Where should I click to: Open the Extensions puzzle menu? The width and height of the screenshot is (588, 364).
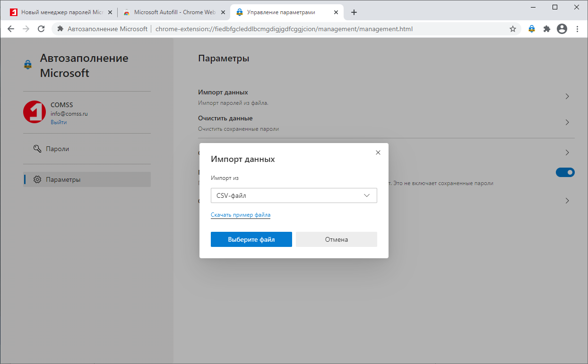tap(547, 29)
